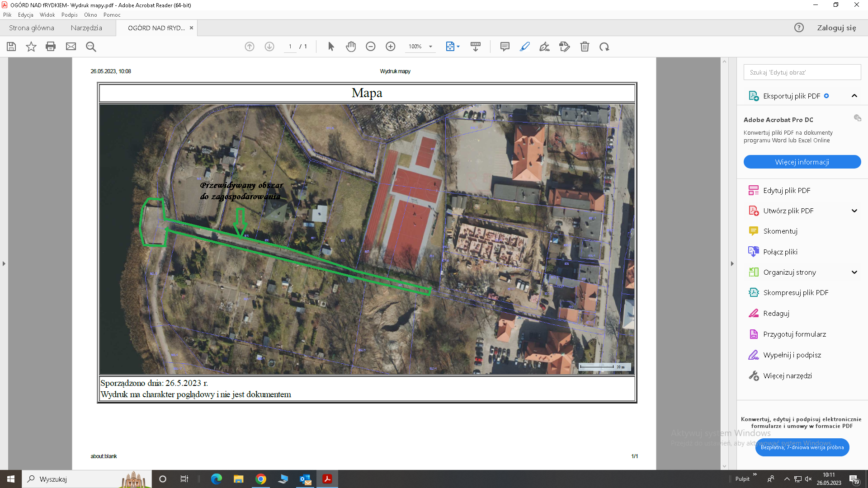Viewport: 868px width, 488px height.
Task: Add bookmark star to file
Action: (x=31, y=47)
